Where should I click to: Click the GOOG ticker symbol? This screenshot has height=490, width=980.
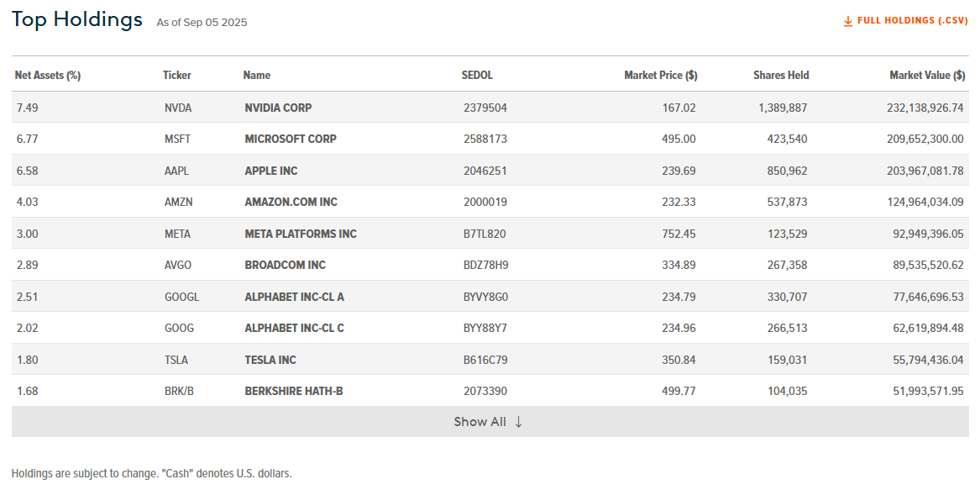pyautogui.click(x=180, y=328)
